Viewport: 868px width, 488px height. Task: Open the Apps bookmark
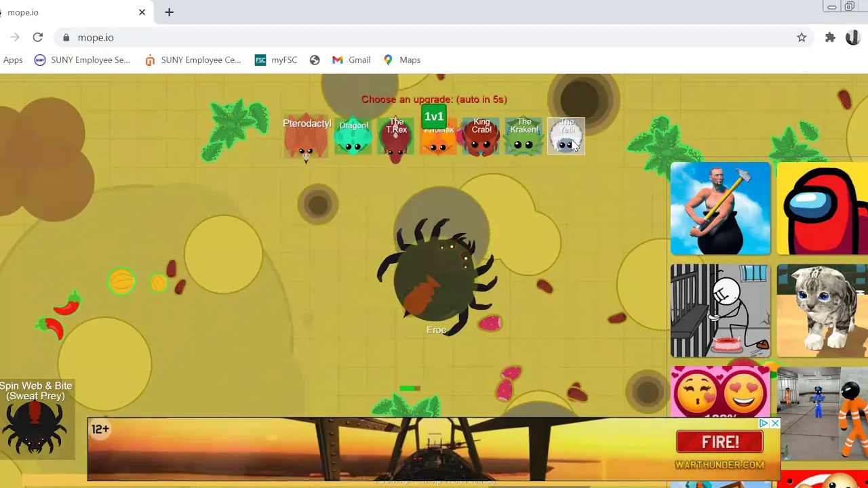point(13,60)
